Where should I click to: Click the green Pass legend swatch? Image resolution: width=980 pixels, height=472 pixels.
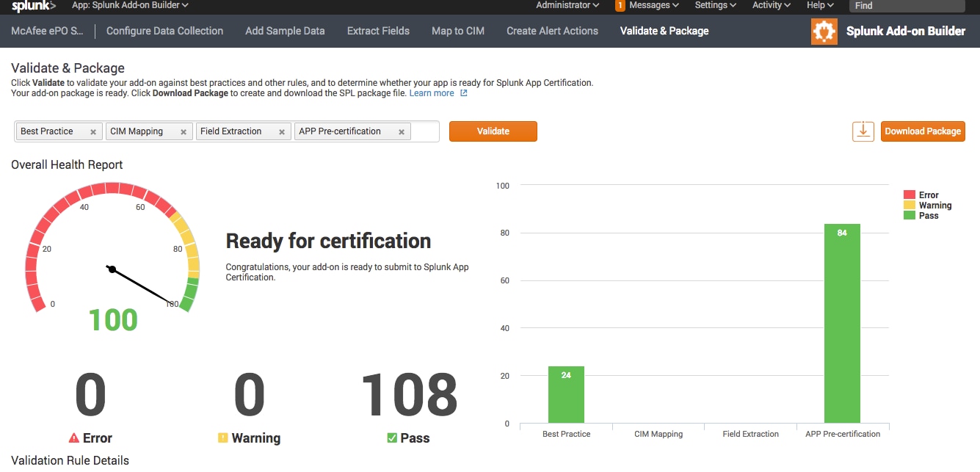click(910, 216)
